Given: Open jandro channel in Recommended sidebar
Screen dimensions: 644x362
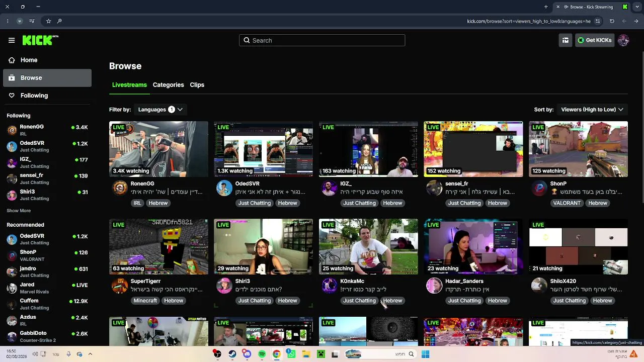Looking at the screenshot, I should [x=47, y=271].
